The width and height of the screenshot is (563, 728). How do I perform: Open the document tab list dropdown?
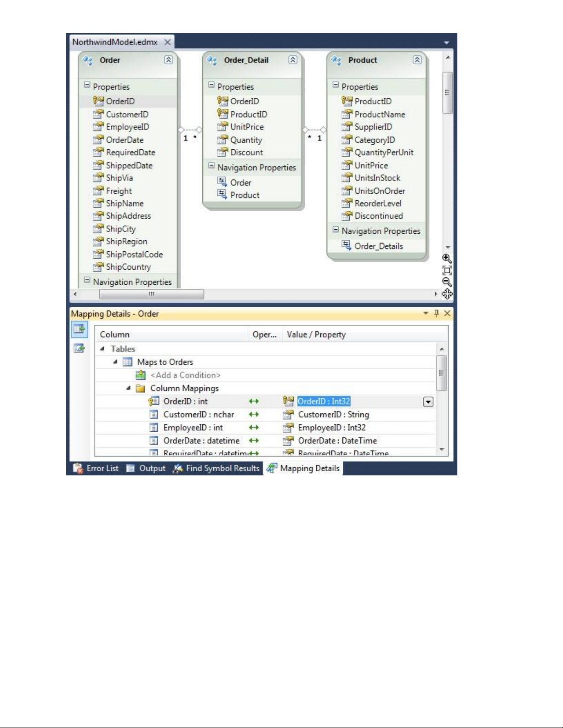click(446, 42)
